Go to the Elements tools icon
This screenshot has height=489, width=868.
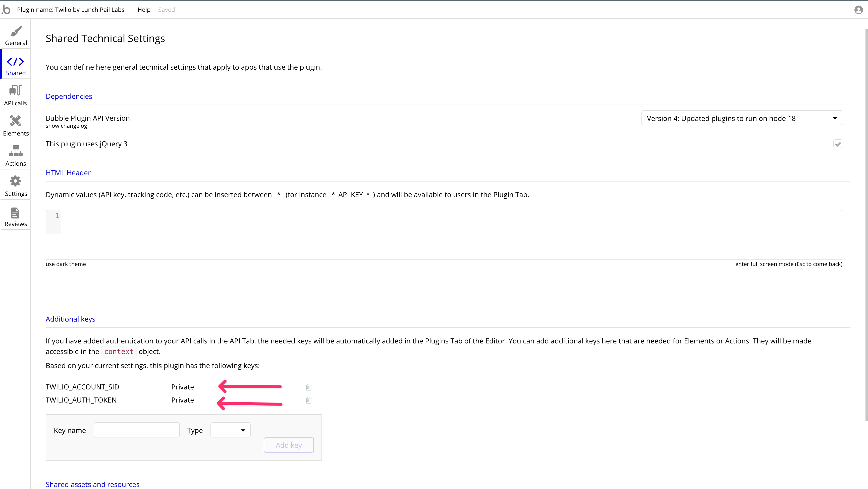click(x=16, y=125)
